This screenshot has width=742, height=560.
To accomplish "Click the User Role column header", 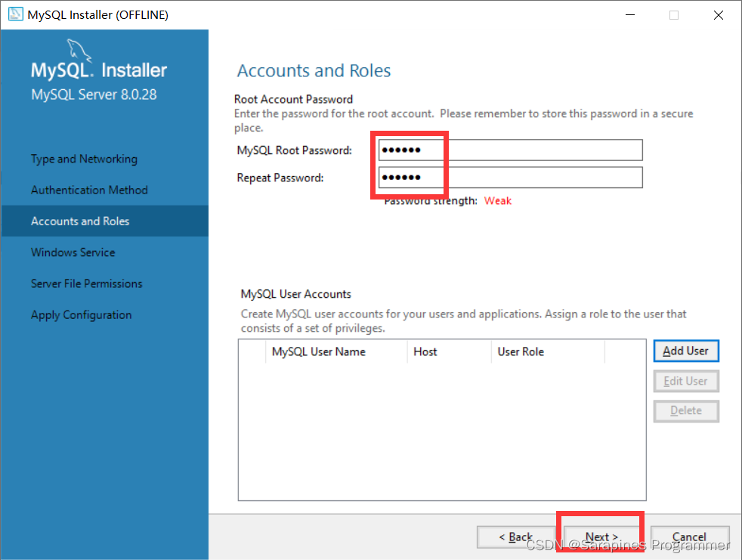I will coord(520,351).
